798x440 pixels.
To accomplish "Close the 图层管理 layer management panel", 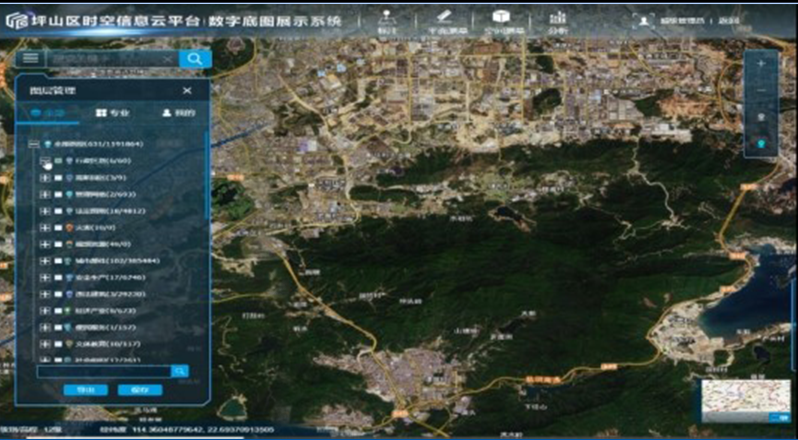I will [x=187, y=90].
